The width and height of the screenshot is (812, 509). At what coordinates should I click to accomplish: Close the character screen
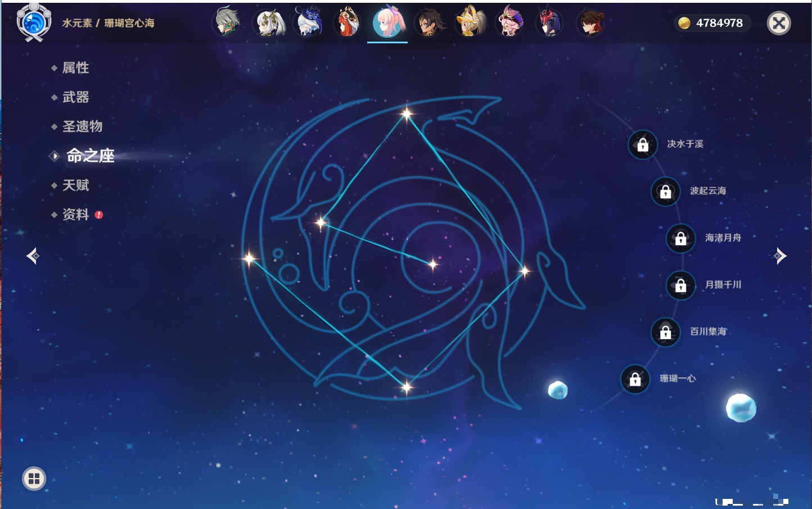click(779, 23)
